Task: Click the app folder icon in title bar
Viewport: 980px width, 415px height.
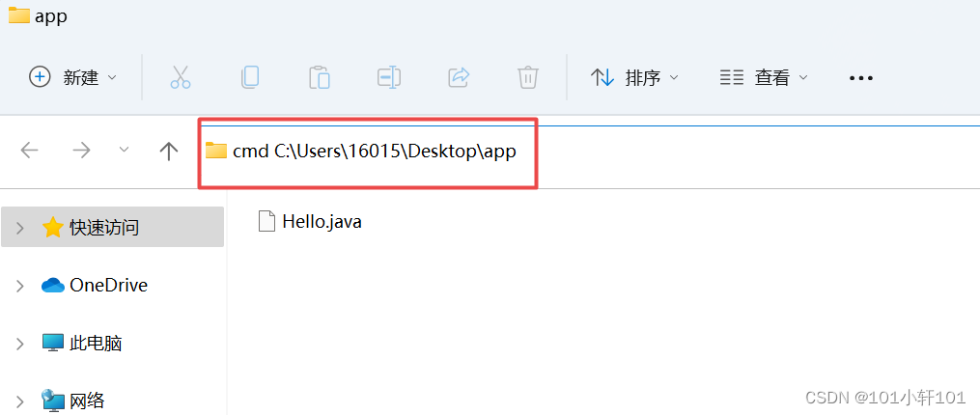Action: coord(18,15)
